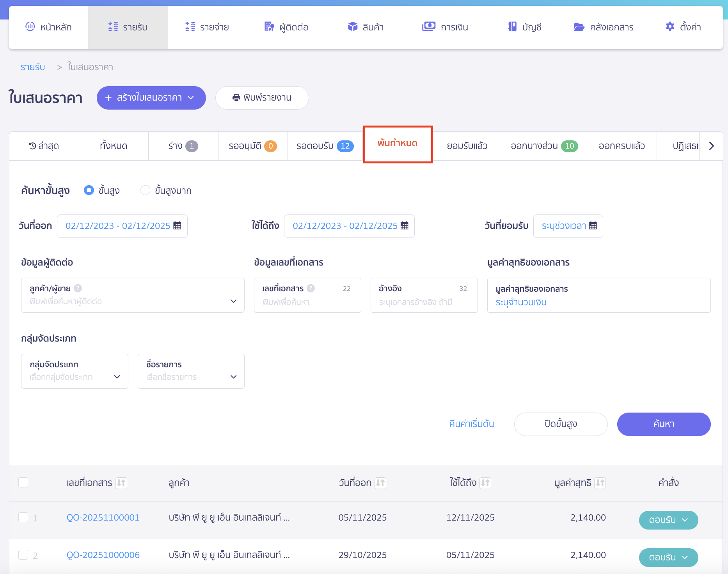Open ตอบรับ dropdown for QO-20251000006
This screenshot has height=574, width=728.
pos(668,557)
